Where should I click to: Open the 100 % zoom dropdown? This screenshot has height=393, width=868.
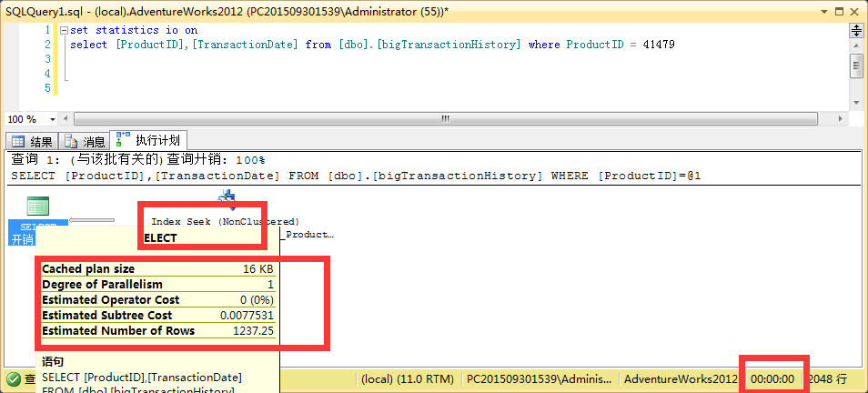click(53, 119)
